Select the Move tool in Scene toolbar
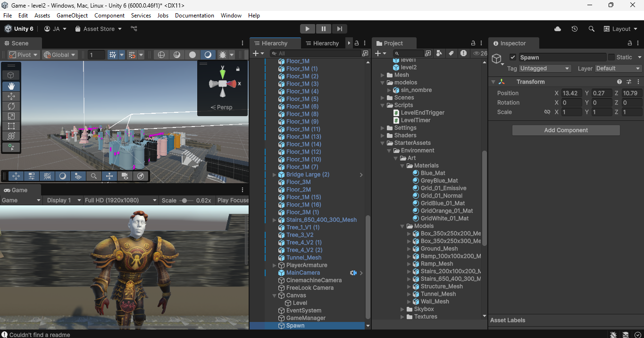Screen dimensions: 644x338 [11, 96]
